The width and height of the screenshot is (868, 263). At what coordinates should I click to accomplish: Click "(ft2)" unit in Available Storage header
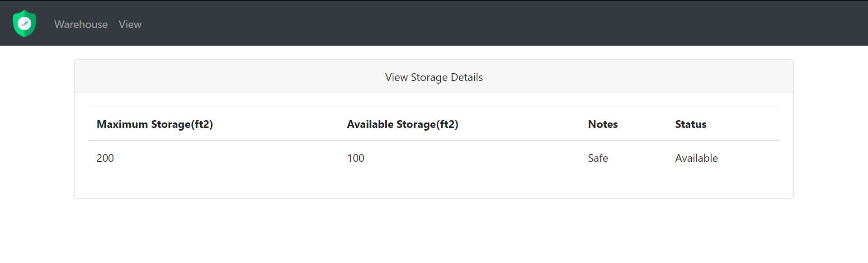coord(447,124)
